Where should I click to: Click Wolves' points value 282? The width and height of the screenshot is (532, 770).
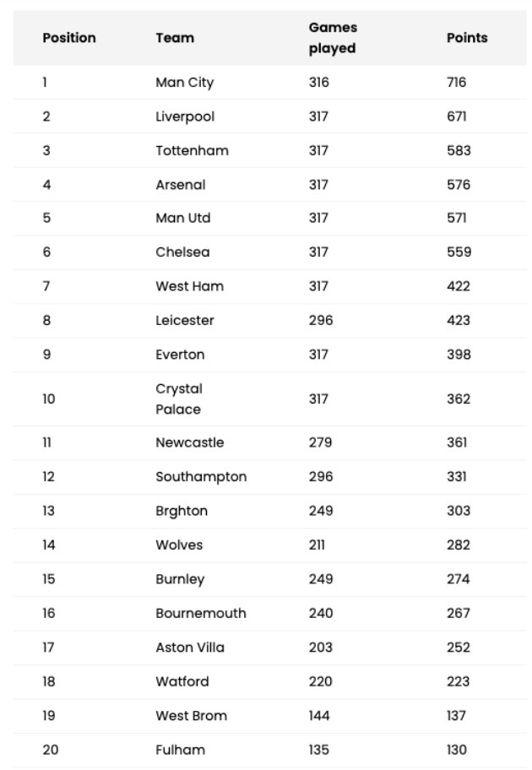point(459,545)
